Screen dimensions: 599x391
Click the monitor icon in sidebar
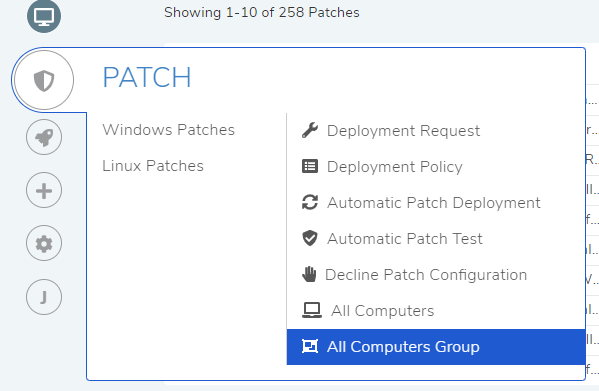click(x=44, y=16)
